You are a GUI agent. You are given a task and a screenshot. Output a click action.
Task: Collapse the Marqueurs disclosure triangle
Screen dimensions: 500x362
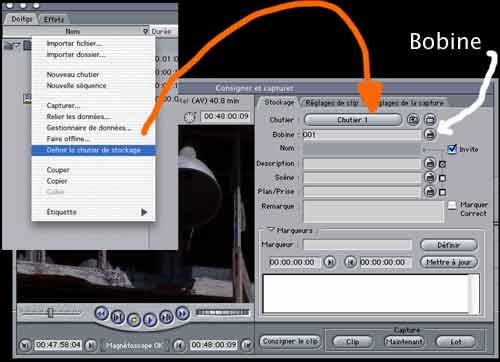tap(271, 230)
